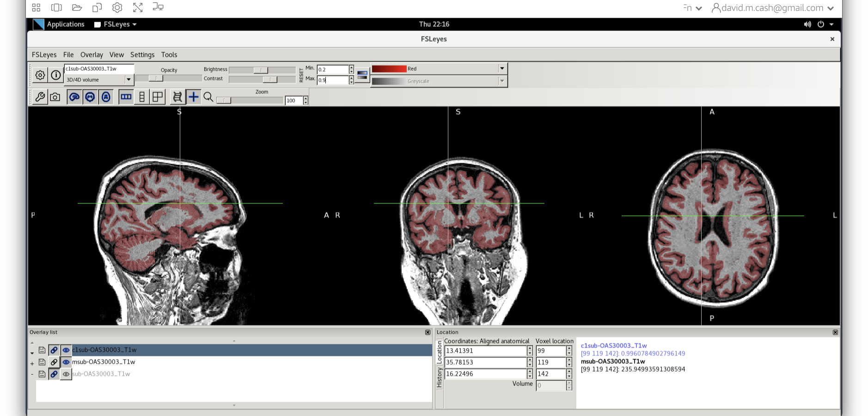The width and height of the screenshot is (868, 416).
Task: Click the system volume speaker icon
Action: pyautogui.click(x=807, y=24)
